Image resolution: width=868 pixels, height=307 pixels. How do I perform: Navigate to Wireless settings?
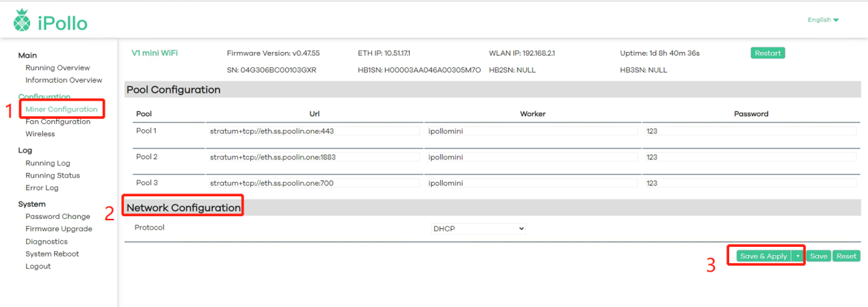[40, 134]
